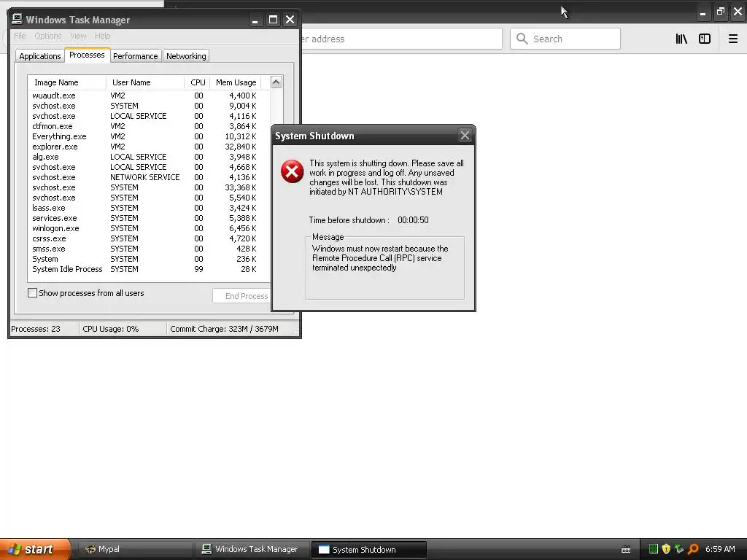The image size is (747, 560).
Task: Open the Start menu
Action: coord(35,549)
